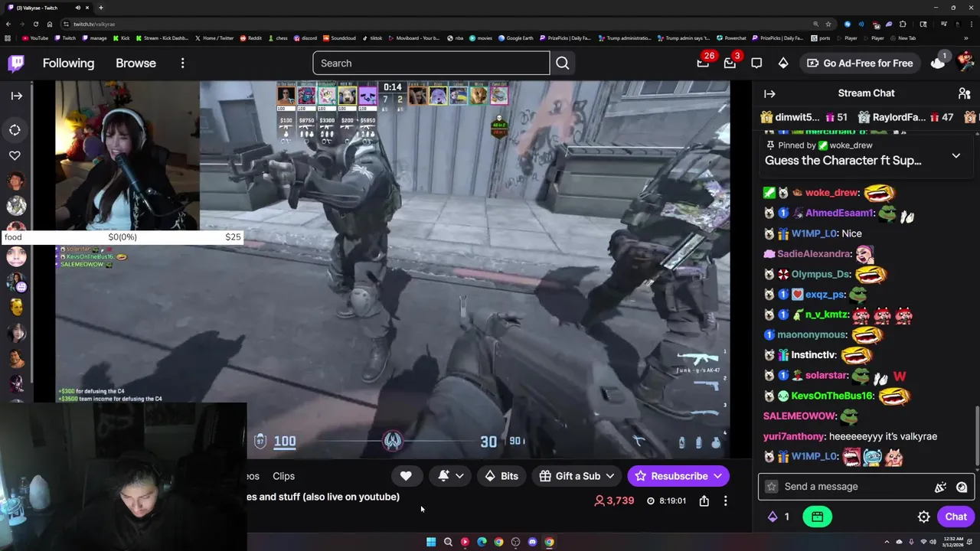Open the user avatar menu top right
The width and height of the screenshot is (980, 551).
[965, 62]
